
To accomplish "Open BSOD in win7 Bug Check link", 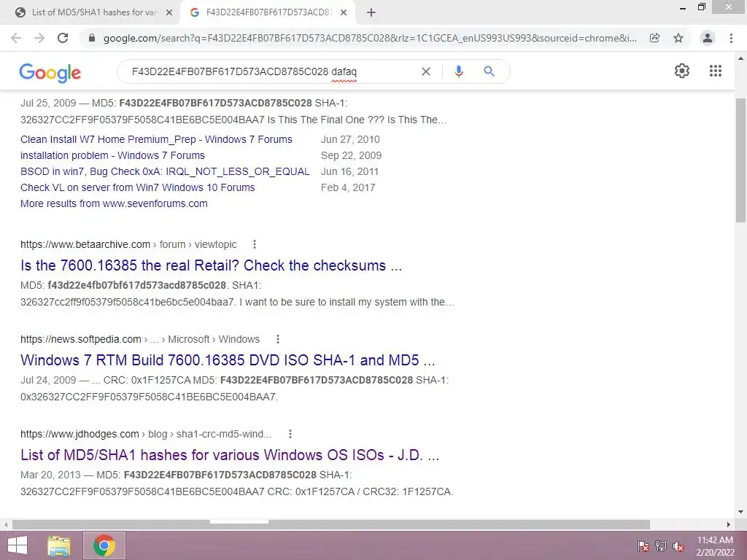I will point(165,171).
